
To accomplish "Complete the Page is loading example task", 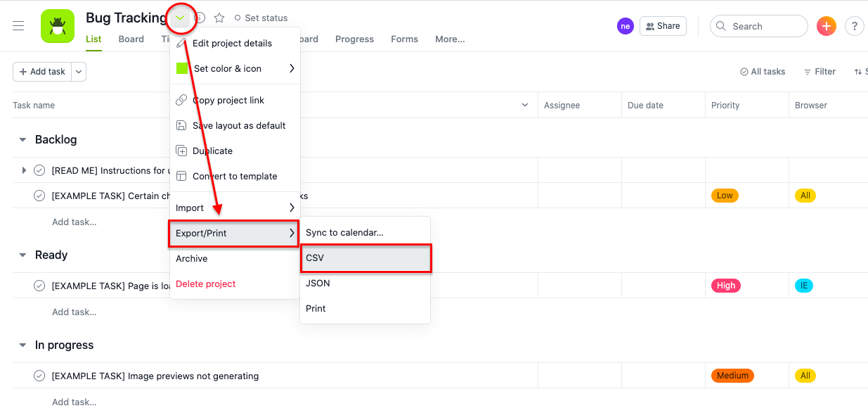I will 39,286.
